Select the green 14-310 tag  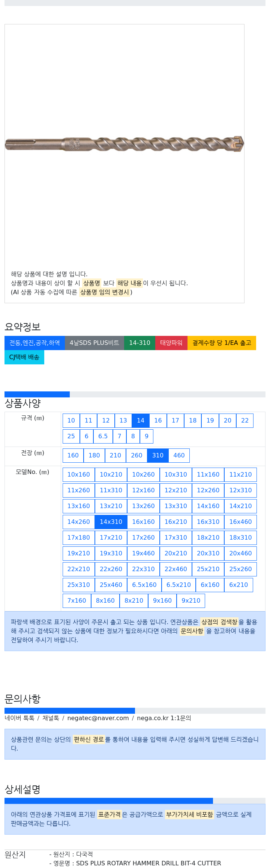(140, 343)
